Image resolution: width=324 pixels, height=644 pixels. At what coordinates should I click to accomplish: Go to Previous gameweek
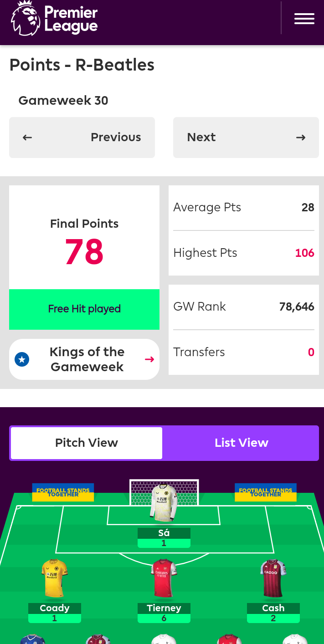82,138
